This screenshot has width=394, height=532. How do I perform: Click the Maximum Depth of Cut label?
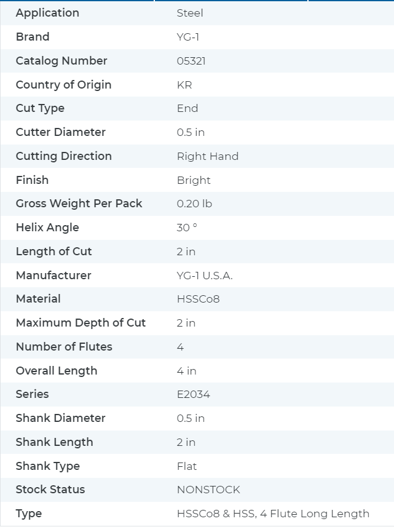81,323
